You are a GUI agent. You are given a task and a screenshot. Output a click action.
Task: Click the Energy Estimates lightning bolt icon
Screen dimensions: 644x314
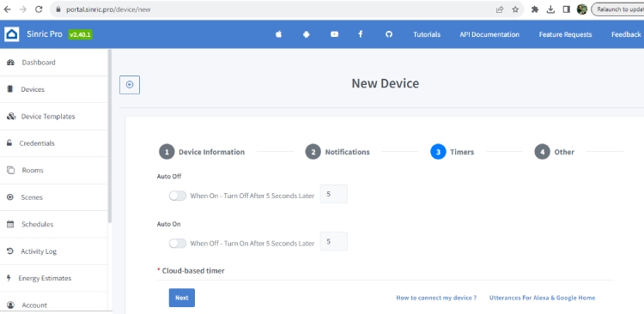(9, 278)
